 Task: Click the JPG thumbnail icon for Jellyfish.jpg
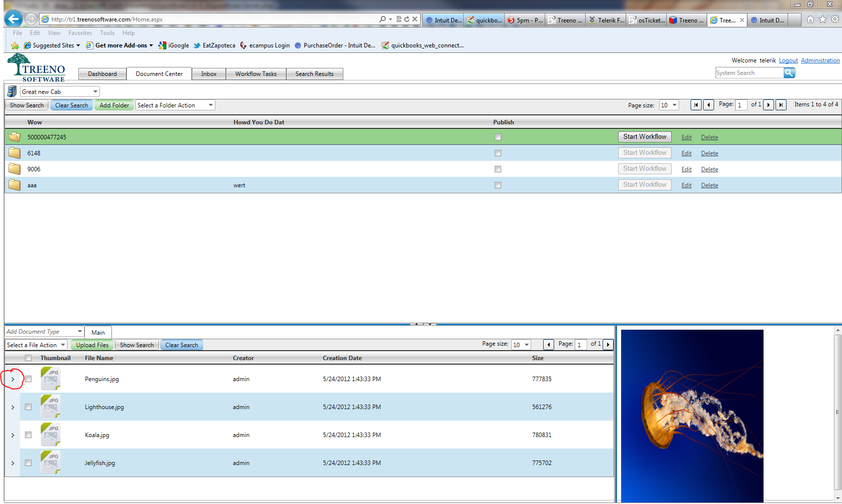(x=50, y=463)
